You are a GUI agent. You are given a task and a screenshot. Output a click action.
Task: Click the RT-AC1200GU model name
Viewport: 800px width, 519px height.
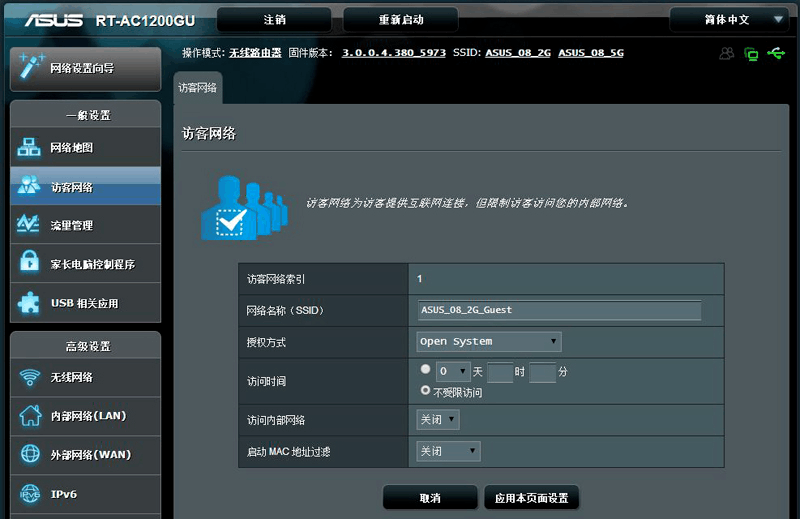145,20
